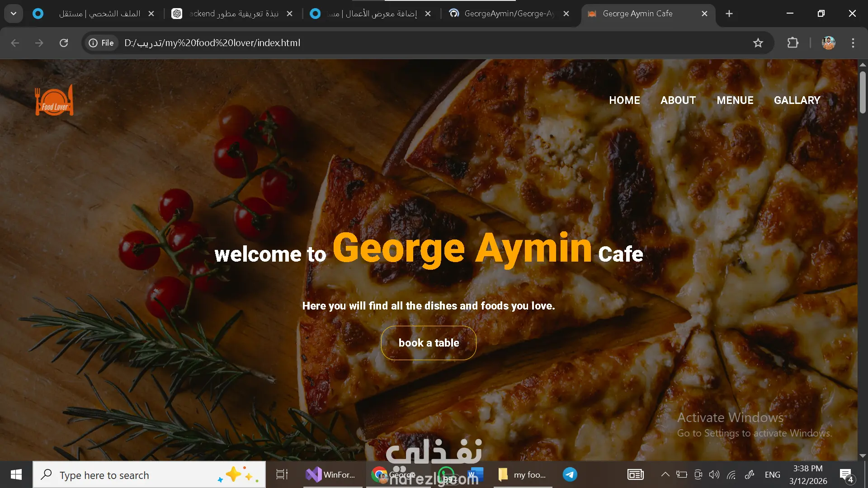
Task: Expand the tab search dropdown arrow
Action: [14, 14]
